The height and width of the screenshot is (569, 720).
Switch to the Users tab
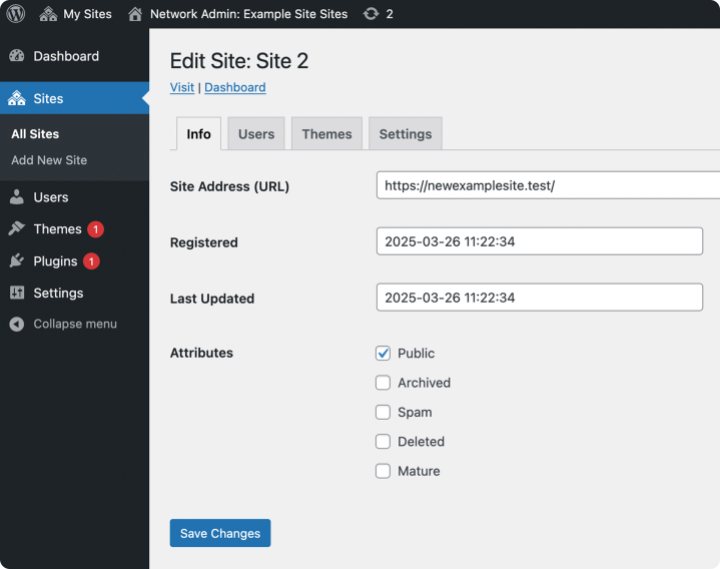[256, 134]
